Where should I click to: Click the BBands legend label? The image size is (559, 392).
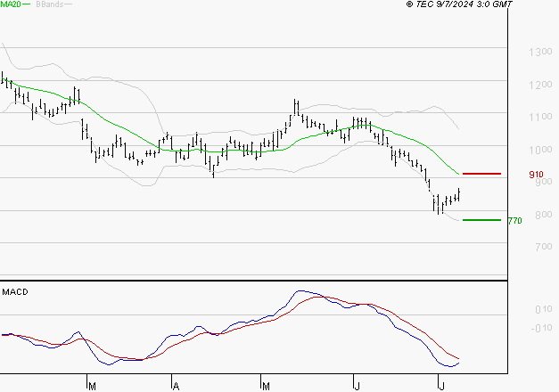click(x=50, y=4)
